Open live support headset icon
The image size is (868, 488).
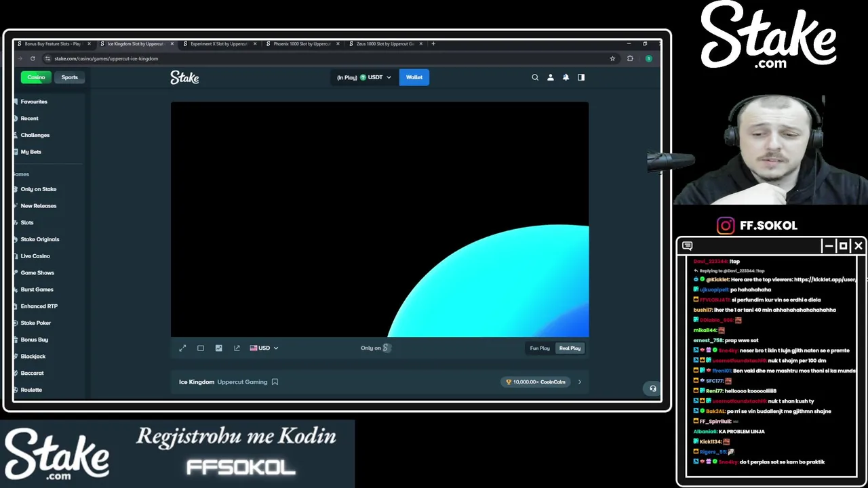click(653, 388)
